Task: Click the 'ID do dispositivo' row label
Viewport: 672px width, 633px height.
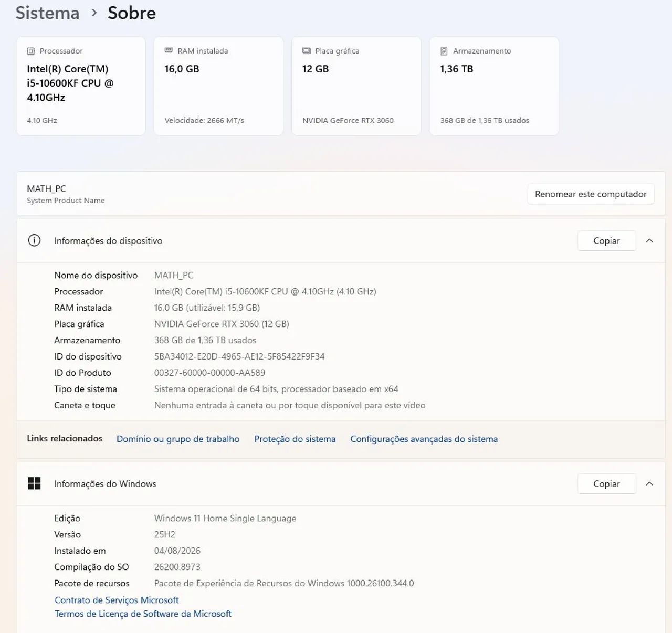Action: [88, 356]
